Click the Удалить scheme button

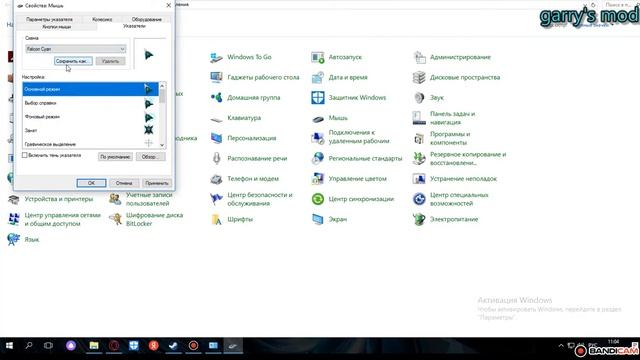tap(111, 61)
